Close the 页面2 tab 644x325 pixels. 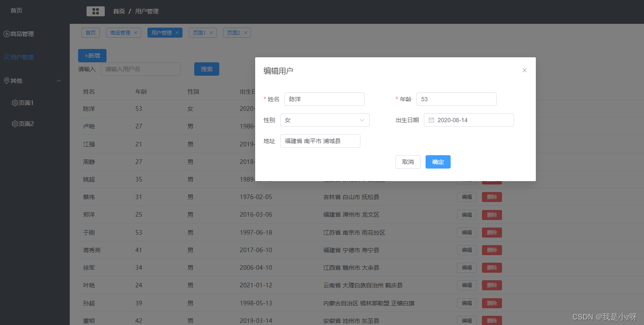(x=246, y=33)
